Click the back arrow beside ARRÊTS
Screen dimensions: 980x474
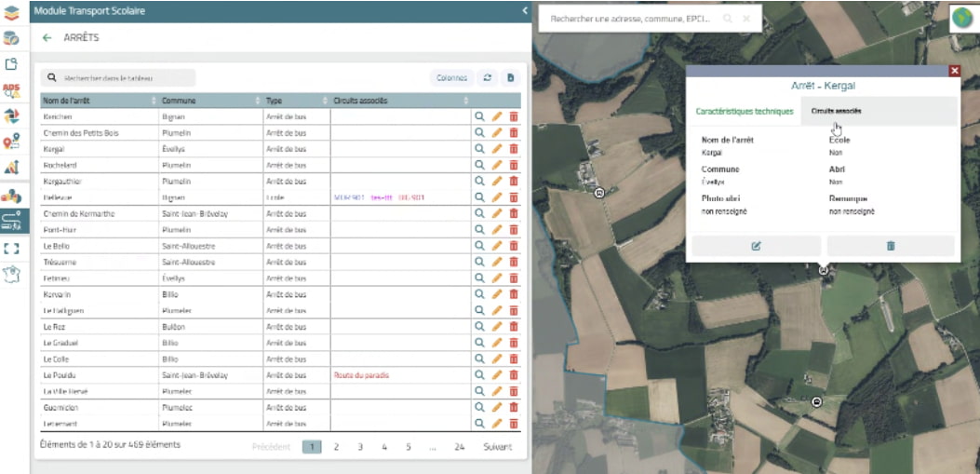(x=47, y=38)
